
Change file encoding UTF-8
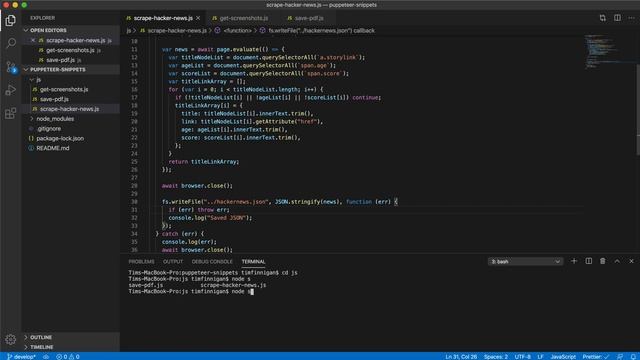(x=522, y=357)
